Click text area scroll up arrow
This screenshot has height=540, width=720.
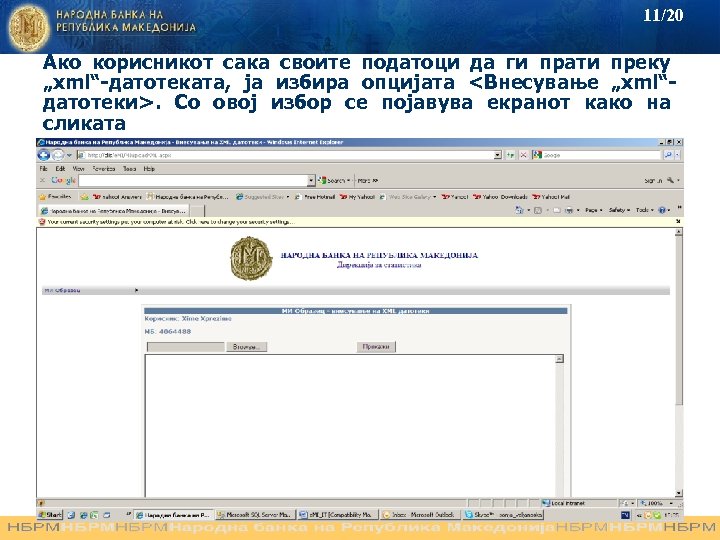[x=559, y=359]
